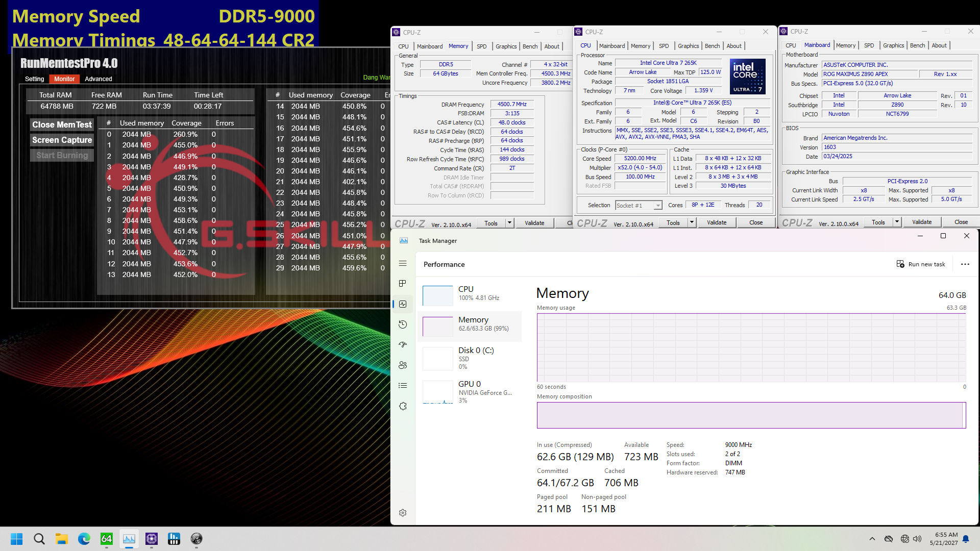
Task: Open Microsoft Edge from the taskbar
Action: 83,539
